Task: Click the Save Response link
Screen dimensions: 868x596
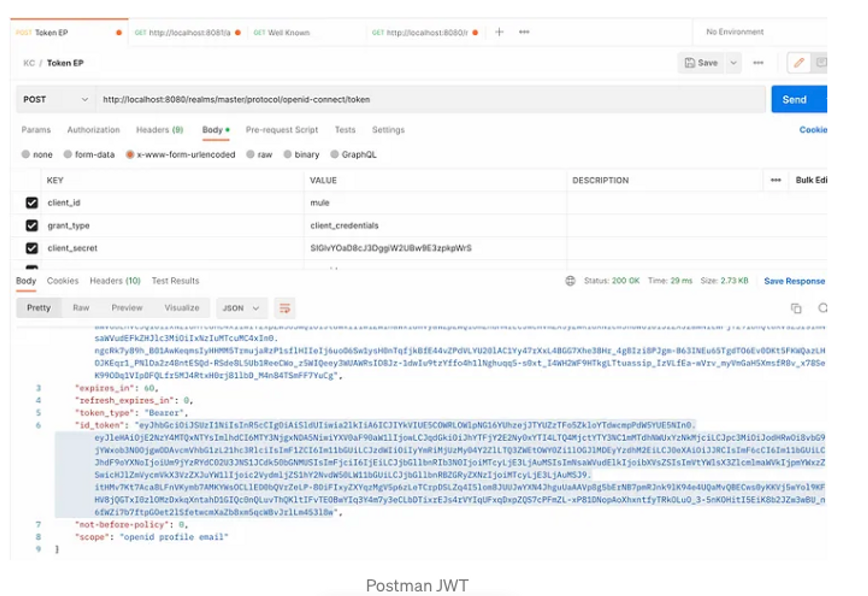Action: click(x=795, y=281)
